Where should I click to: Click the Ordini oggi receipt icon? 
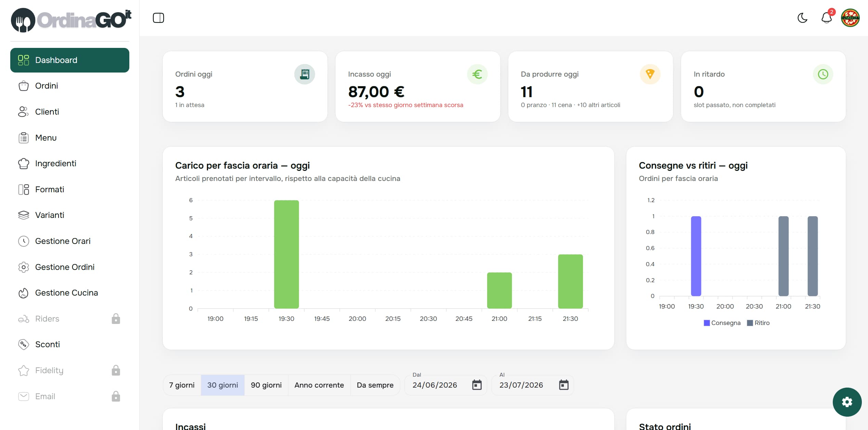click(x=305, y=74)
